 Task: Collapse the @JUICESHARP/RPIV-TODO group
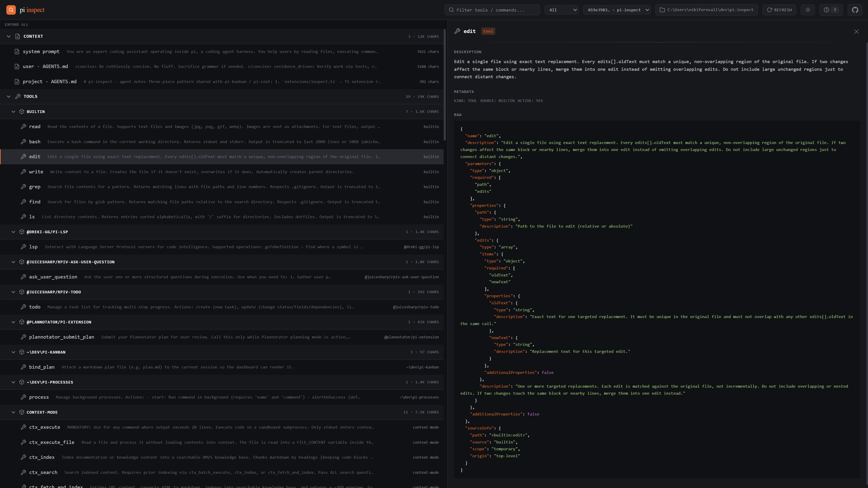pos(14,292)
